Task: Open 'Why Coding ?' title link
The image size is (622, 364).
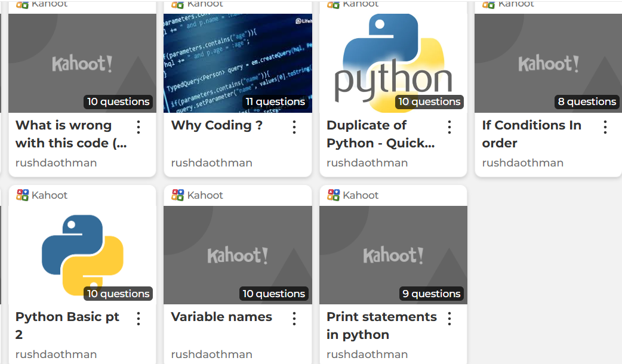Action: point(217,125)
